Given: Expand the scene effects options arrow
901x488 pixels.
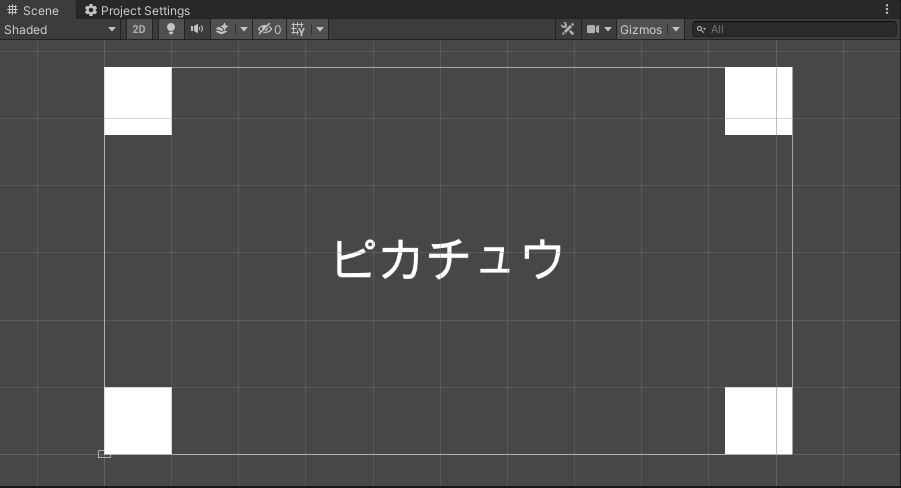Looking at the screenshot, I should pyautogui.click(x=244, y=29).
